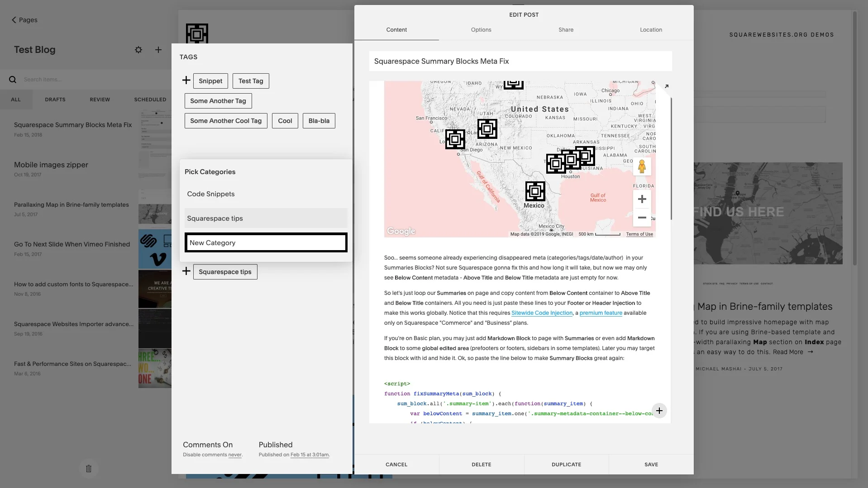Screen dimensions: 868x488
Task: Click the preview page scrollbar
Action: coord(855,138)
